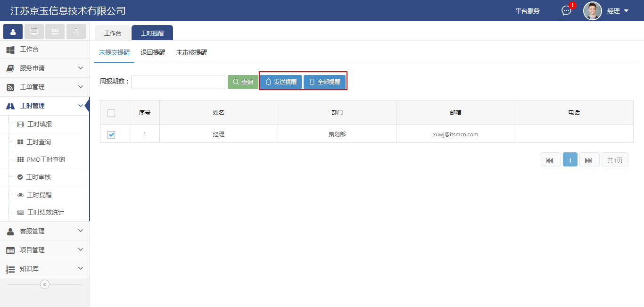The height and width of the screenshot is (307, 644).
Task: Go to the first page arrow icon
Action: (550, 160)
